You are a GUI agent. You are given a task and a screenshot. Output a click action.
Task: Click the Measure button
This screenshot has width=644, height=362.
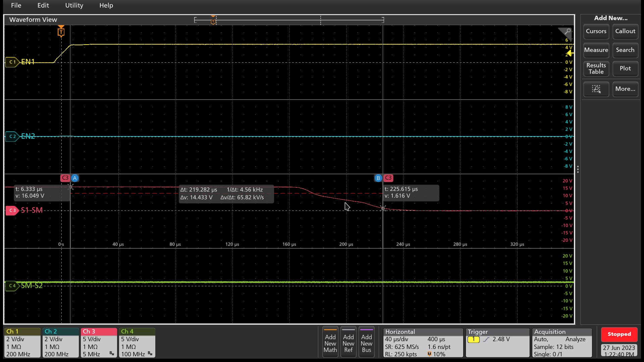596,50
